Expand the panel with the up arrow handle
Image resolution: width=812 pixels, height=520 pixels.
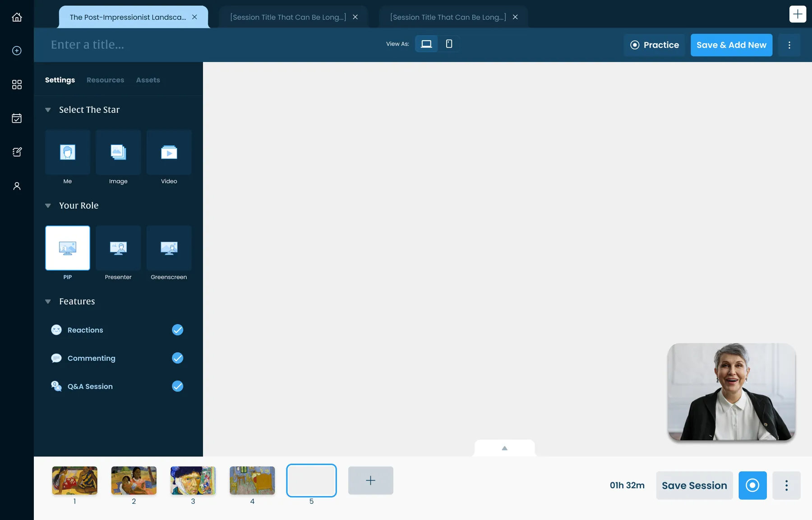(504, 448)
